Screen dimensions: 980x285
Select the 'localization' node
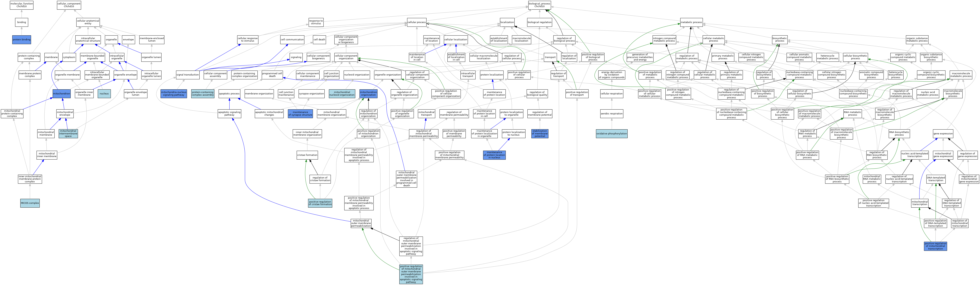(507, 22)
